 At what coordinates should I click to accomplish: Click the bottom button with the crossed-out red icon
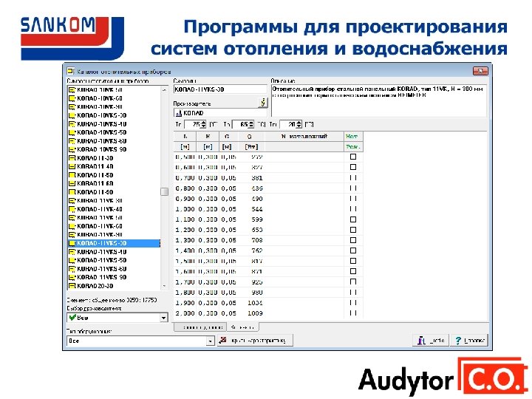pyautogui.click(x=254, y=341)
